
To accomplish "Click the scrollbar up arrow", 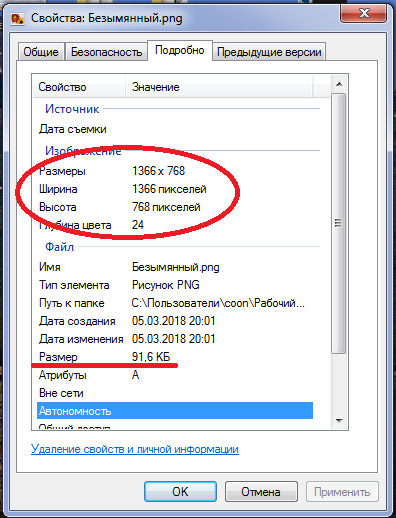I will pyautogui.click(x=339, y=84).
